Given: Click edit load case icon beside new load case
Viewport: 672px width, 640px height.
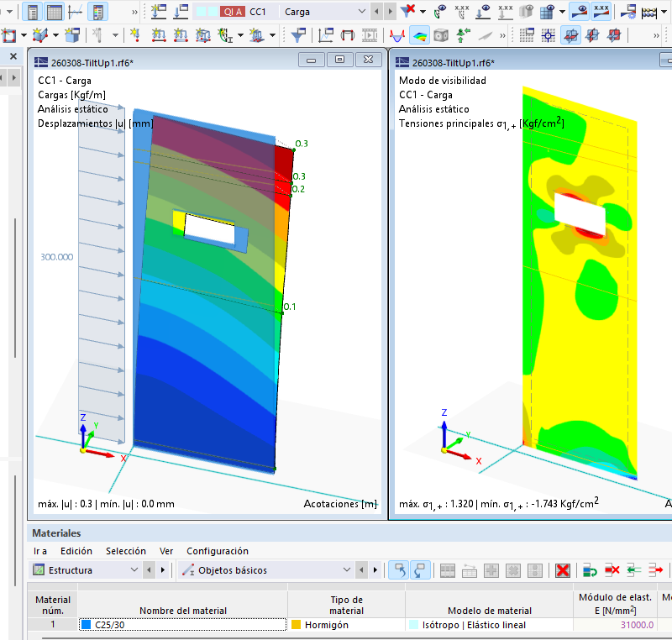Looking at the screenshot, I should click(x=181, y=12).
